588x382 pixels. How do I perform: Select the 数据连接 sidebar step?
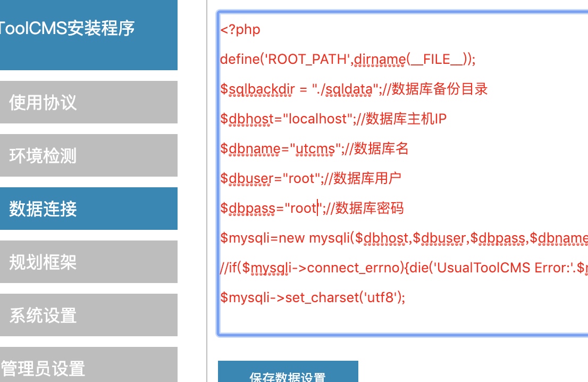click(x=88, y=209)
